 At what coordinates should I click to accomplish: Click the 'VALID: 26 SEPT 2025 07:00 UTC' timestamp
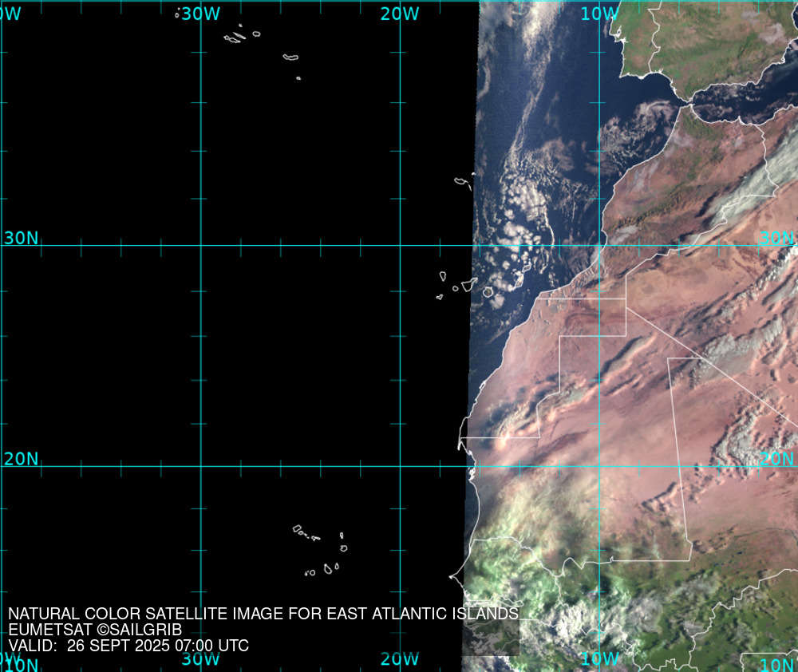tap(128, 646)
